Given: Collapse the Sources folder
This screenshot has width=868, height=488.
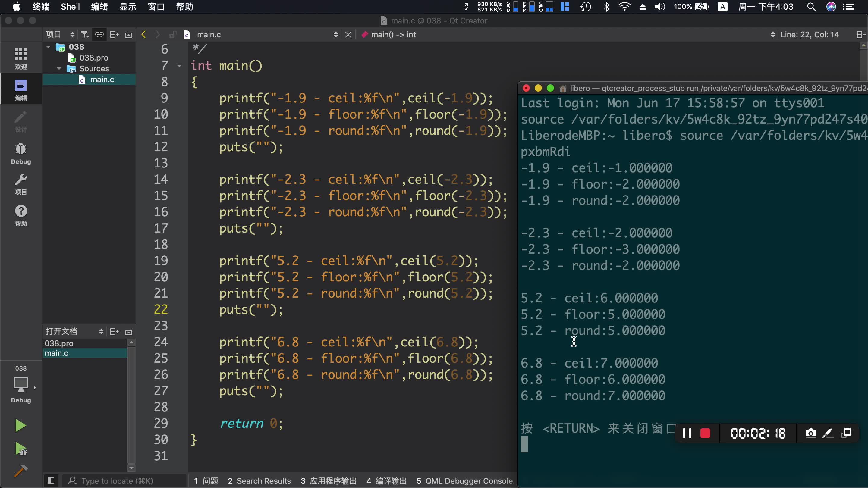Looking at the screenshot, I should (59, 69).
